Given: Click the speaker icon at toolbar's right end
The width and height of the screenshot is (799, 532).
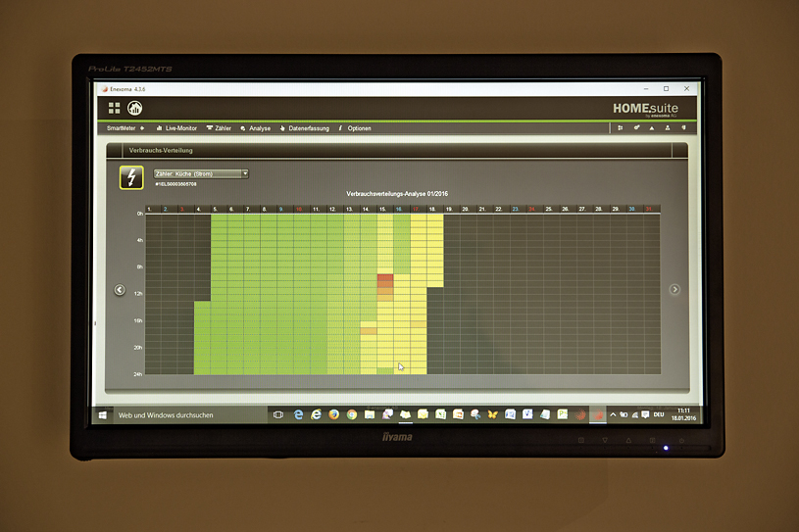Looking at the screenshot, I should click(x=683, y=127).
